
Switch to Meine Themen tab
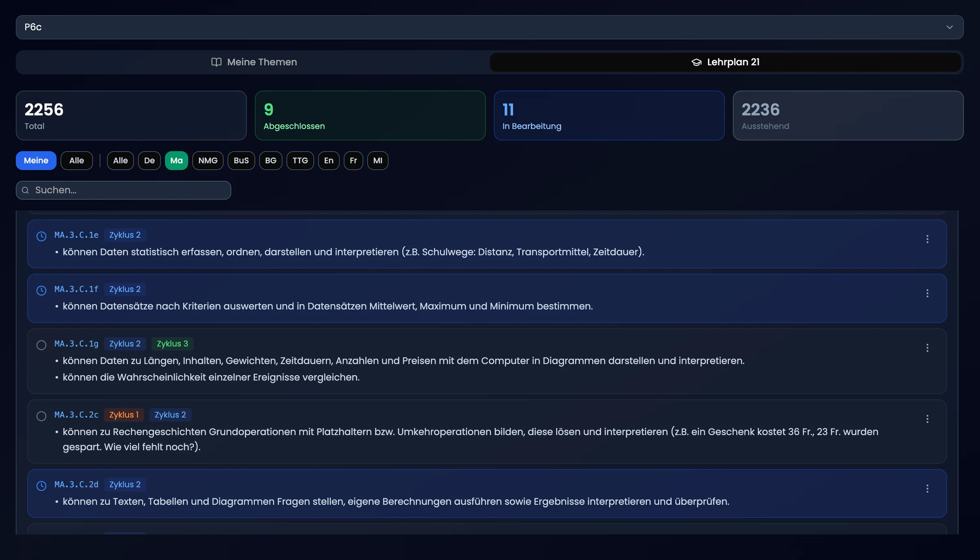click(x=254, y=62)
